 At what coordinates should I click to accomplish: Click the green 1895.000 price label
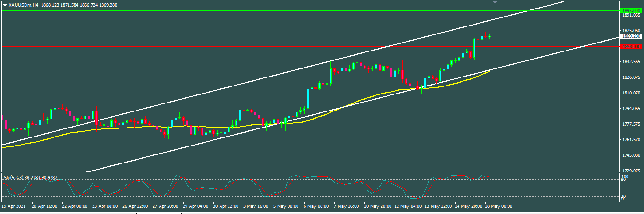[x=631, y=10]
